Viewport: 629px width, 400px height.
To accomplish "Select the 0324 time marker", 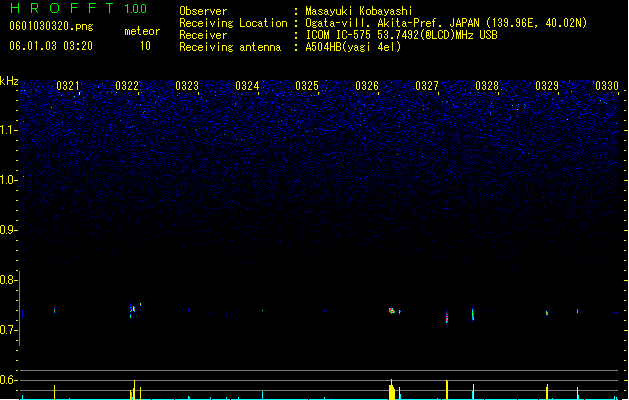I will [247, 86].
